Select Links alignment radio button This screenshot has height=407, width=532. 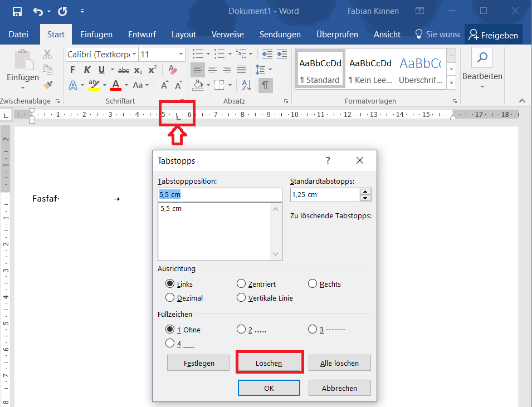click(170, 283)
